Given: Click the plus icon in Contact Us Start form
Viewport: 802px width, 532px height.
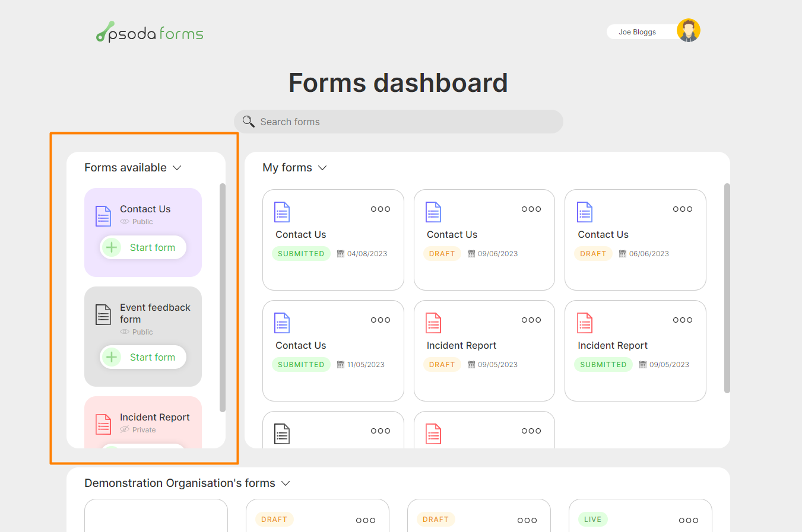Looking at the screenshot, I should coord(111,247).
